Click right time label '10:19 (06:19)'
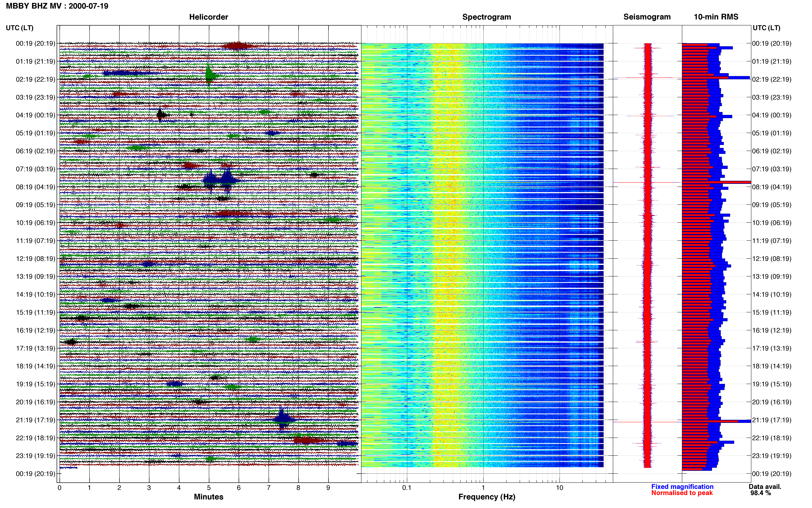812x508 pixels. [x=772, y=223]
